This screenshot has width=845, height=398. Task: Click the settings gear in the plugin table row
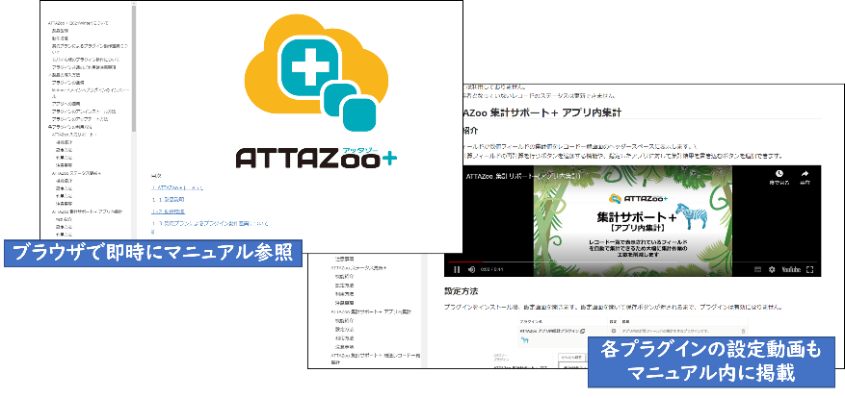(x=614, y=330)
